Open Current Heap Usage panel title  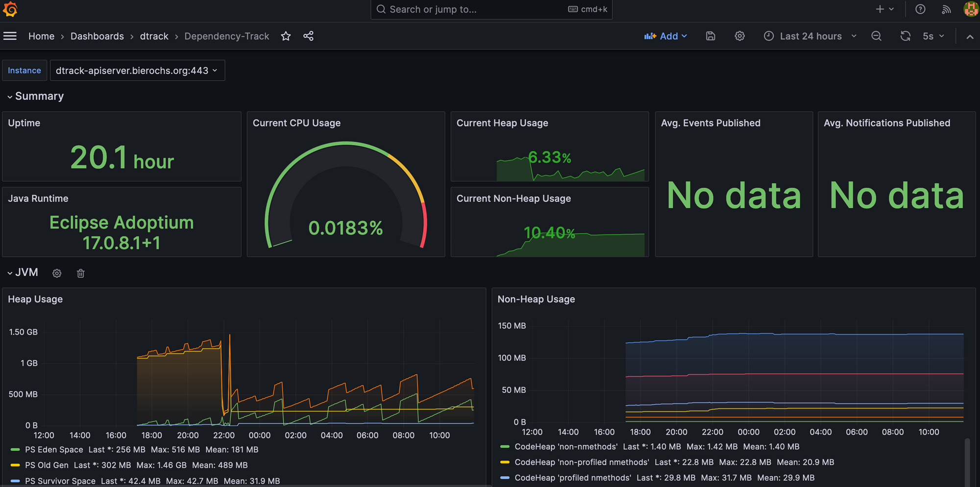[x=502, y=123]
